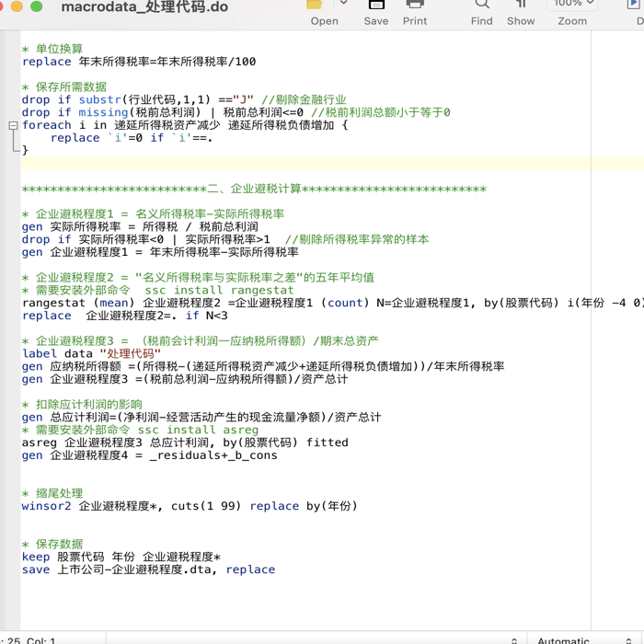This screenshot has width=644, height=644.
Task: Click line 'gen 企业避税程度3 =(税前总利润-应纳税所得额)/资产总计'
Action: click(185, 379)
